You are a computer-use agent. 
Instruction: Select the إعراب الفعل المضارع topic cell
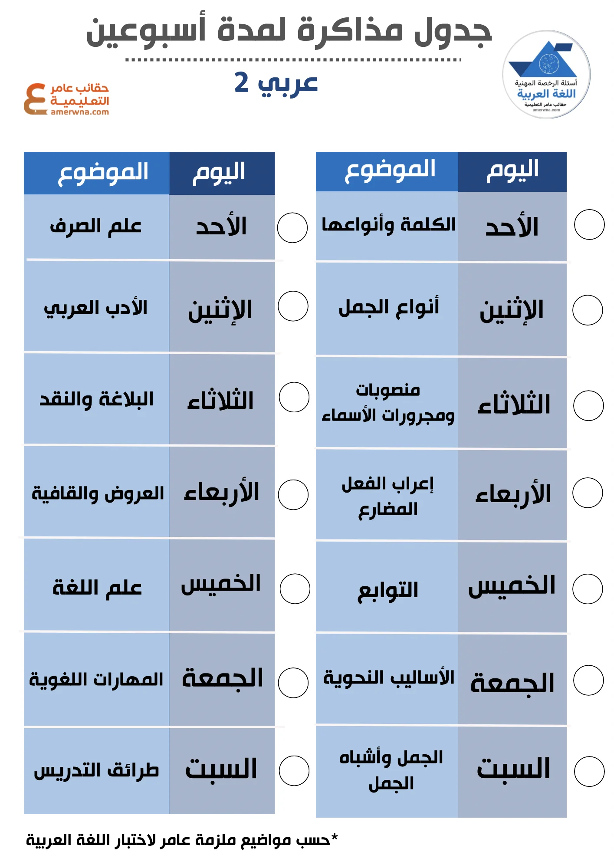387,496
